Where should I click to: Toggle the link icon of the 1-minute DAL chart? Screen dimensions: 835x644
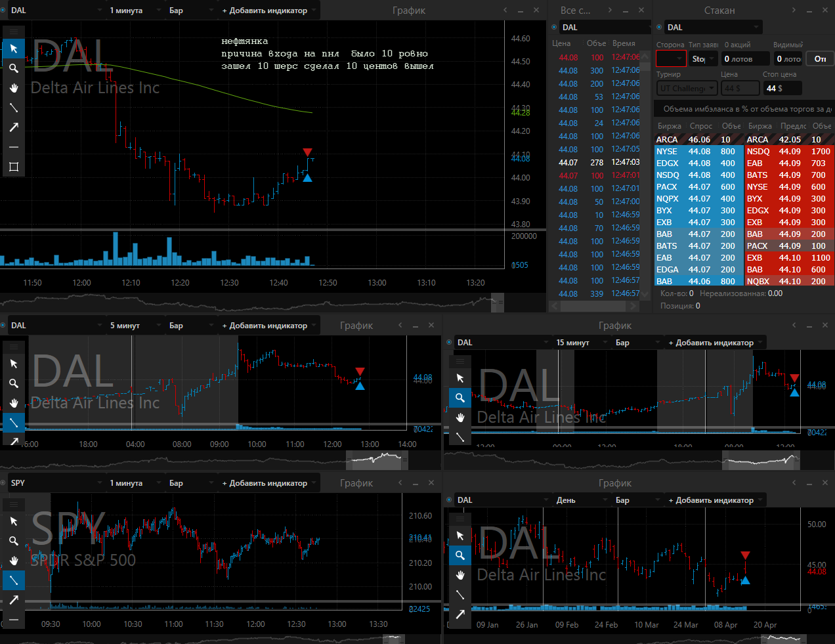(x=3, y=11)
